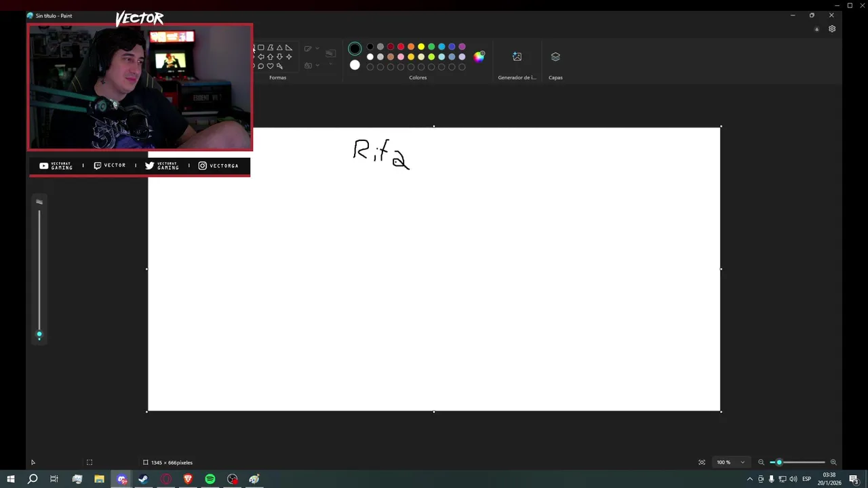Image resolution: width=868 pixels, height=488 pixels.
Task: Select the triangle shape
Action: pos(279,47)
